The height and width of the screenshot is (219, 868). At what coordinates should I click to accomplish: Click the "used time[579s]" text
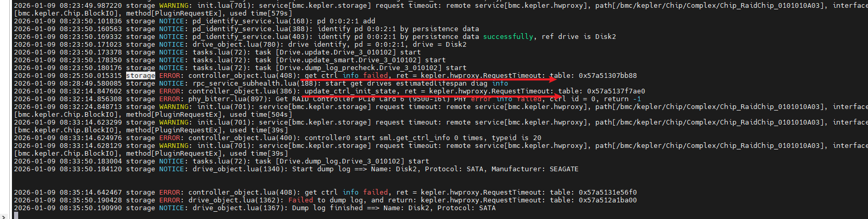coord(261,13)
